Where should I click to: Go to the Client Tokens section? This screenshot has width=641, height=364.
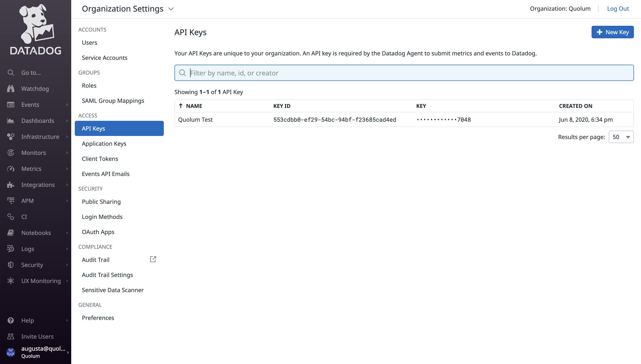100,159
